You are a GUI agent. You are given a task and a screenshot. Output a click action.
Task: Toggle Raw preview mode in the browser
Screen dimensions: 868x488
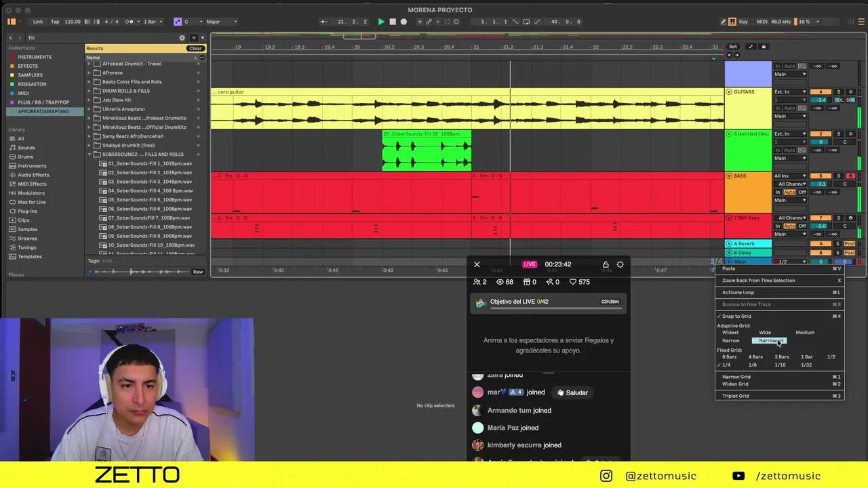[198, 271]
